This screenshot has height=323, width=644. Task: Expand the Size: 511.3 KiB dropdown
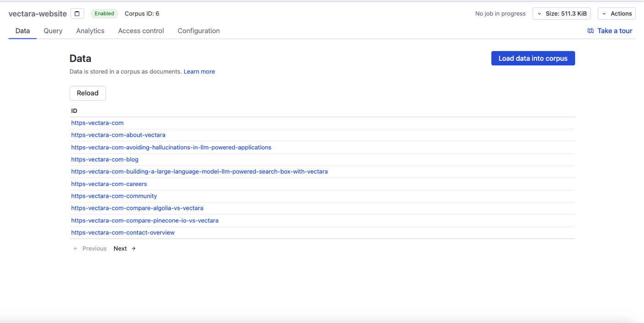pyautogui.click(x=561, y=14)
